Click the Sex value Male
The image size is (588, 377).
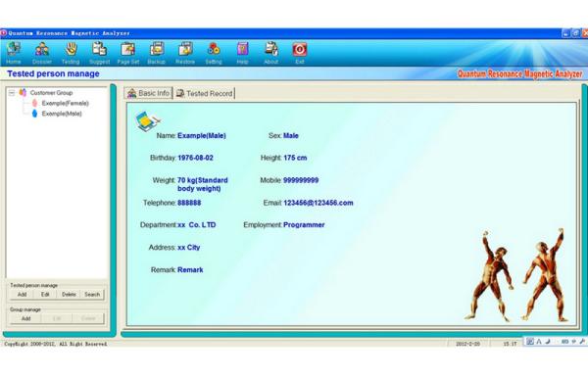[x=291, y=136]
